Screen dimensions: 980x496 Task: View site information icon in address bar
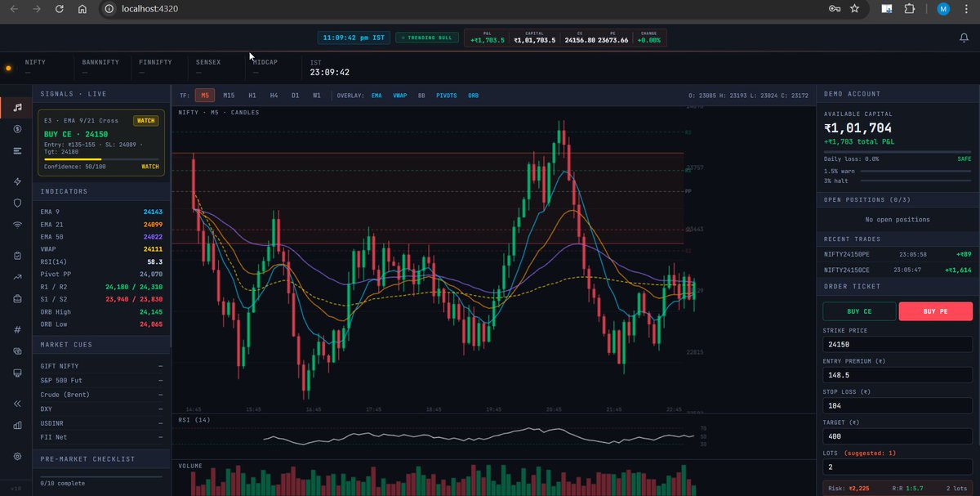(109, 9)
